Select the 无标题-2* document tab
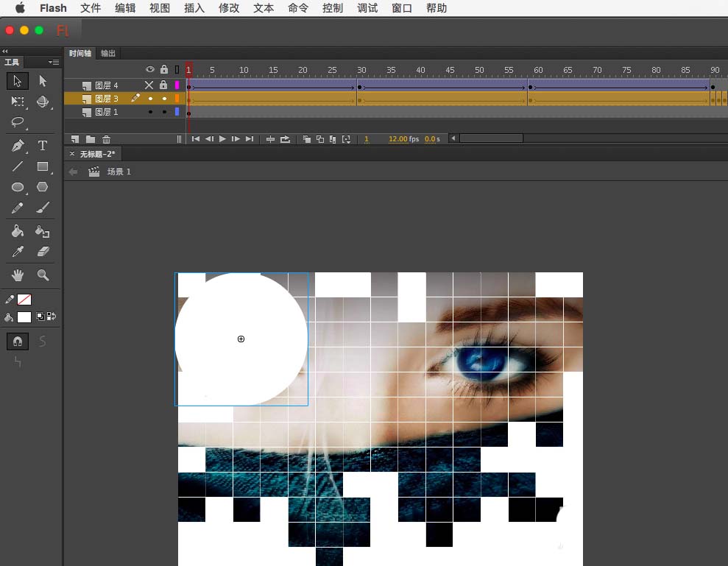 coord(97,154)
